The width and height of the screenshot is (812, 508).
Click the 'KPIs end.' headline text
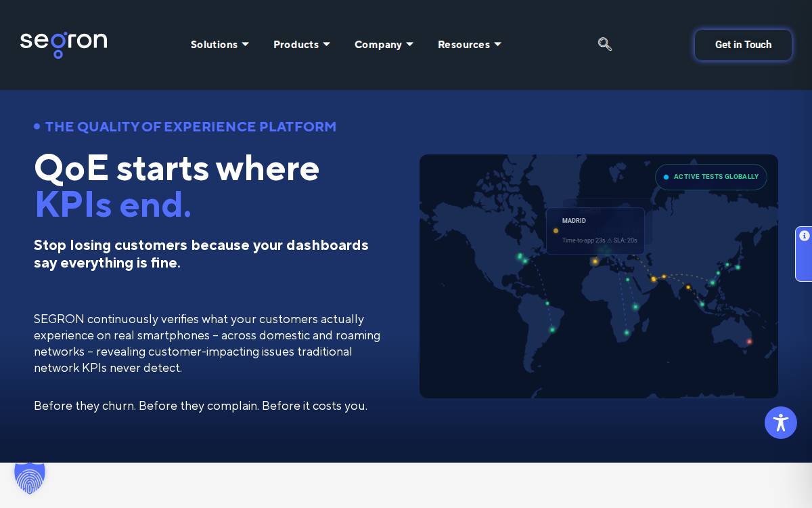click(x=113, y=204)
